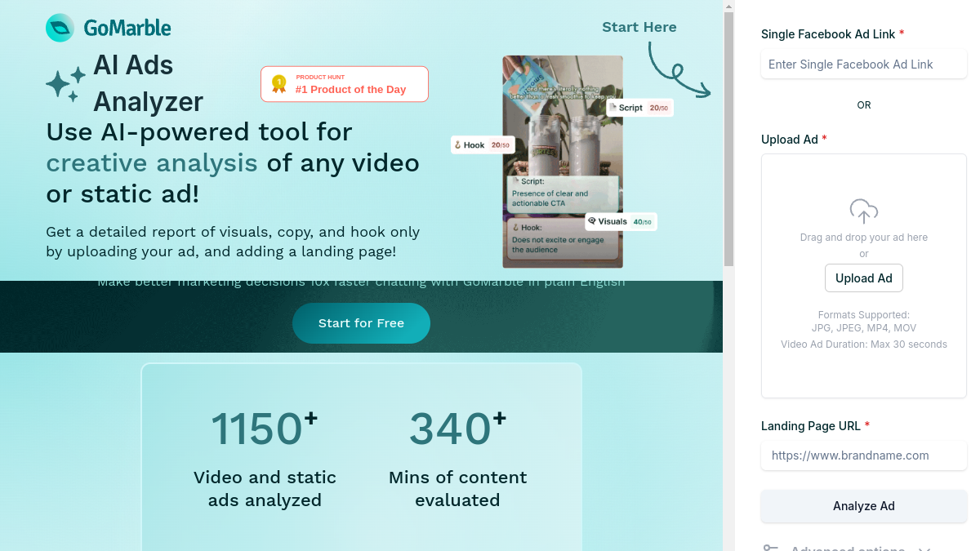Focus the Landing Page URL input field
This screenshot has height=551, width=980.
[x=864, y=455]
